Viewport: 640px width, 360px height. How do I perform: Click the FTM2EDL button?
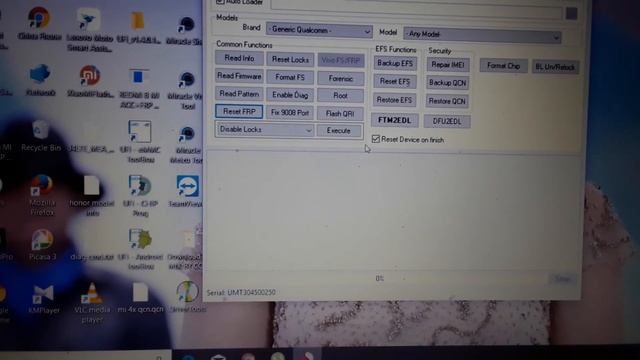395,120
